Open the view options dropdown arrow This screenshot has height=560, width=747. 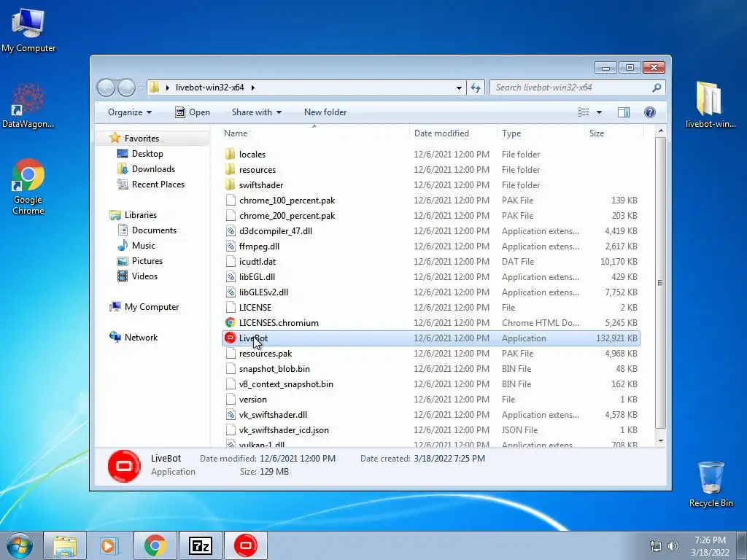600,112
